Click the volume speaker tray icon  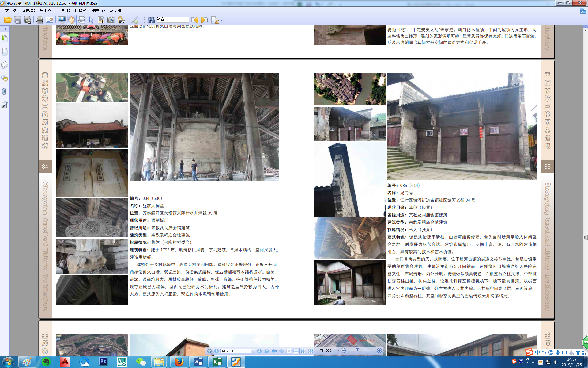[556, 362]
